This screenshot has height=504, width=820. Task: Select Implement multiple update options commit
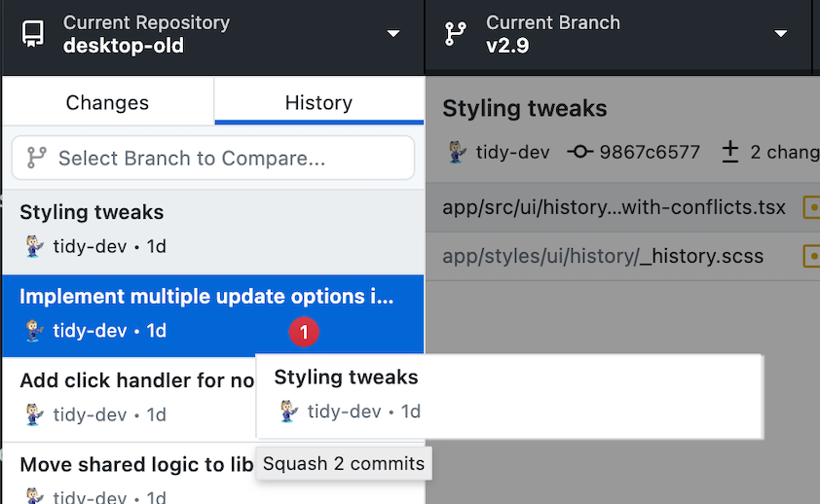tap(213, 316)
